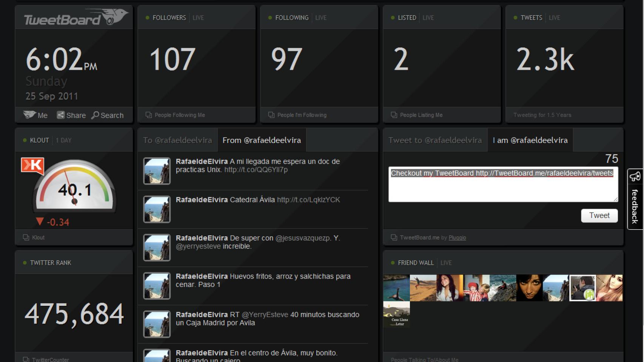Click the People Listing Me icon
Viewport: 644px width, 362px height.
coord(394,115)
